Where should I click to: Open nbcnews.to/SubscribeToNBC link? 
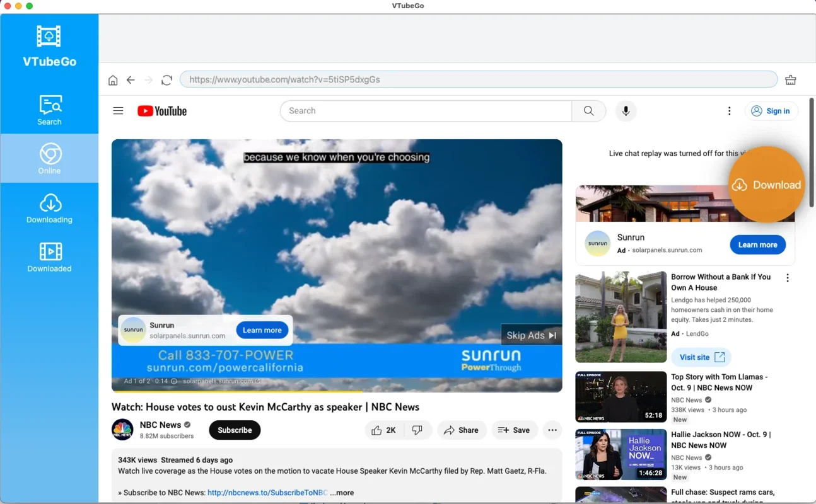point(267,493)
